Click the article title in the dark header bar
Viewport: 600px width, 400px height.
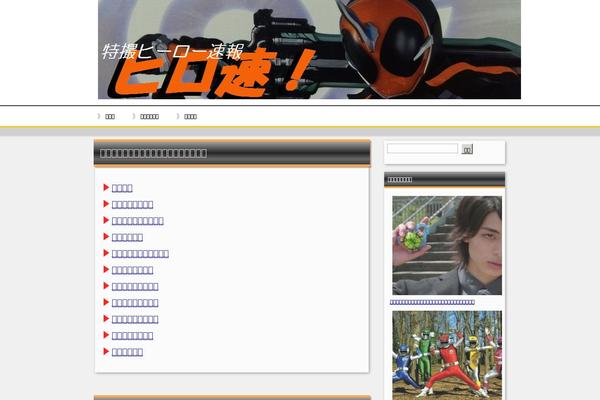point(153,153)
